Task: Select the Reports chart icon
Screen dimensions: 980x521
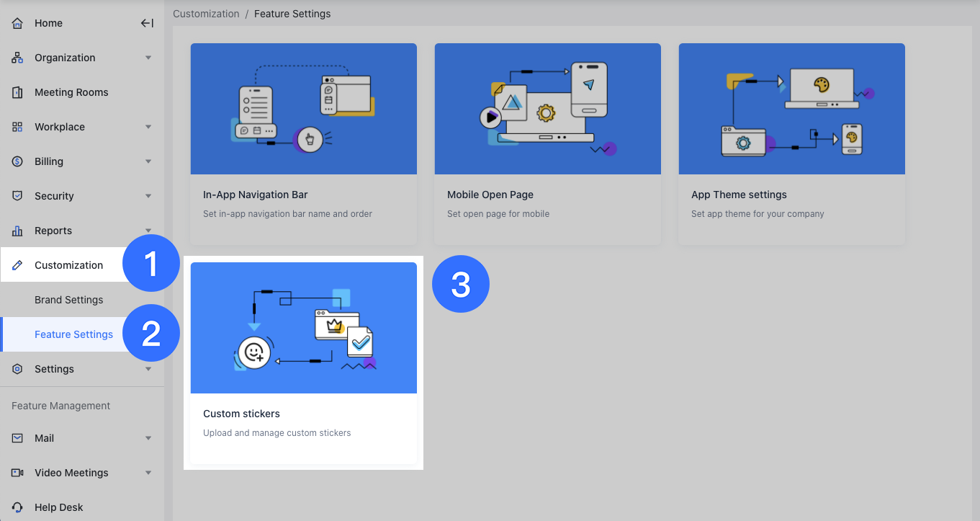Action: [x=17, y=231]
